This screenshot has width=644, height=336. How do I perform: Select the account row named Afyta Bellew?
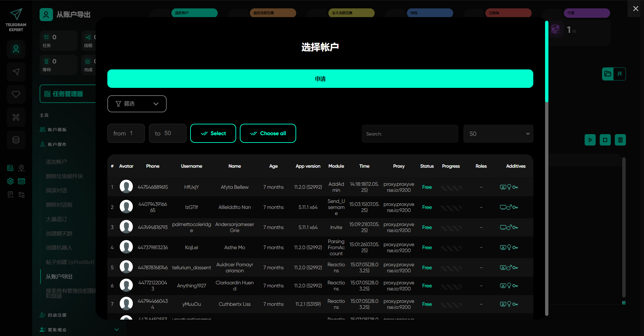234,187
